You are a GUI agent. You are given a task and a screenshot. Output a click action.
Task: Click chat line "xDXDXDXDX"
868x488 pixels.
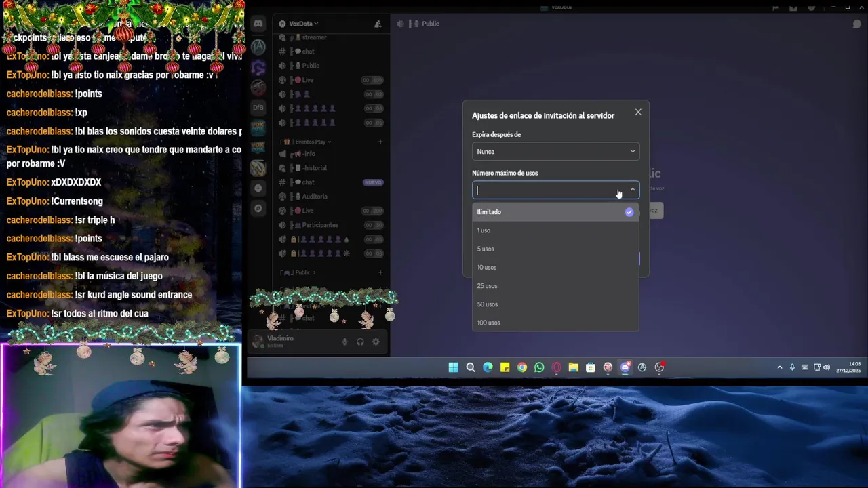pyautogui.click(x=76, y=182)
